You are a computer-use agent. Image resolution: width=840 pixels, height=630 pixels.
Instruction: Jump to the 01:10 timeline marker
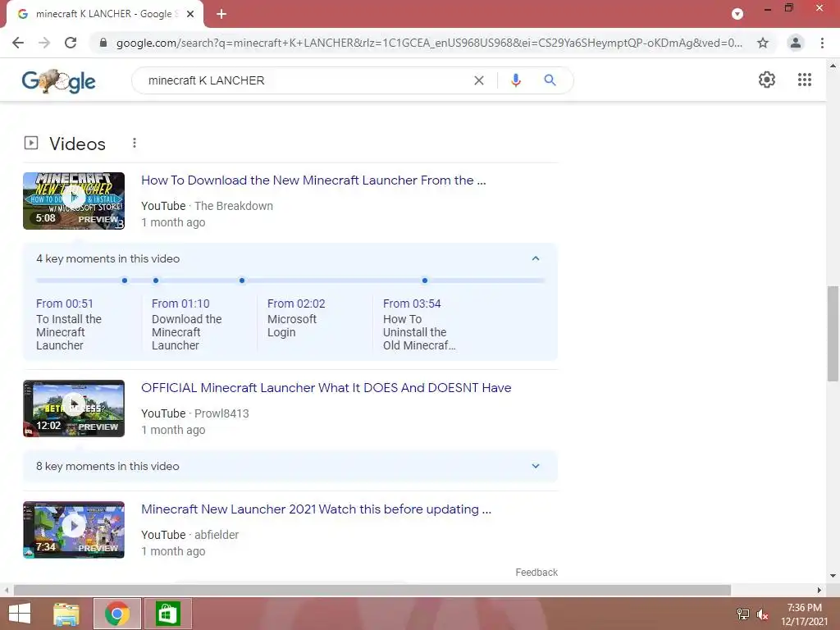[155, 281]
